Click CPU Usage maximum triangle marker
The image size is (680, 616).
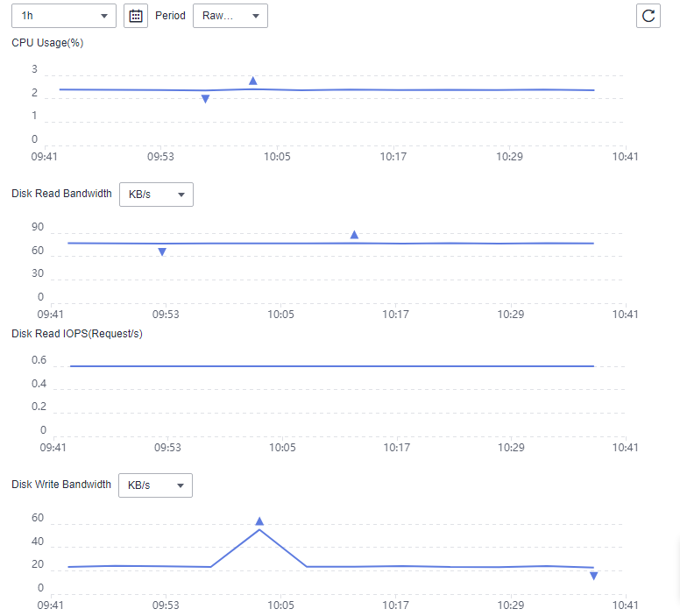253,81
